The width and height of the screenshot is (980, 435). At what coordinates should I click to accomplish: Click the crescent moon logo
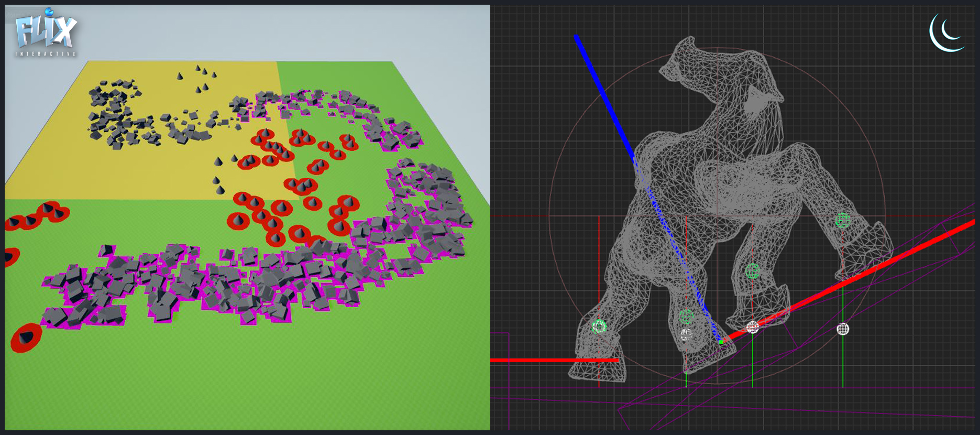click(x=948, y=32)
